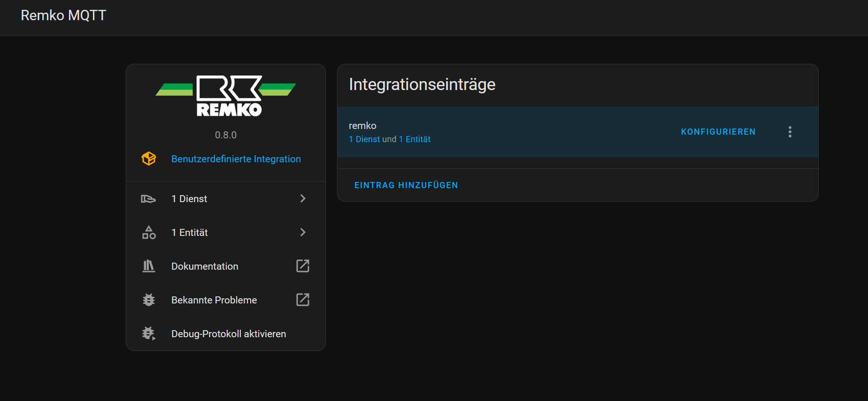Image resolution: width=868 pixels, height=401 pixels.
Task: Click the orange custom integration cube icon
Action: 149,159
